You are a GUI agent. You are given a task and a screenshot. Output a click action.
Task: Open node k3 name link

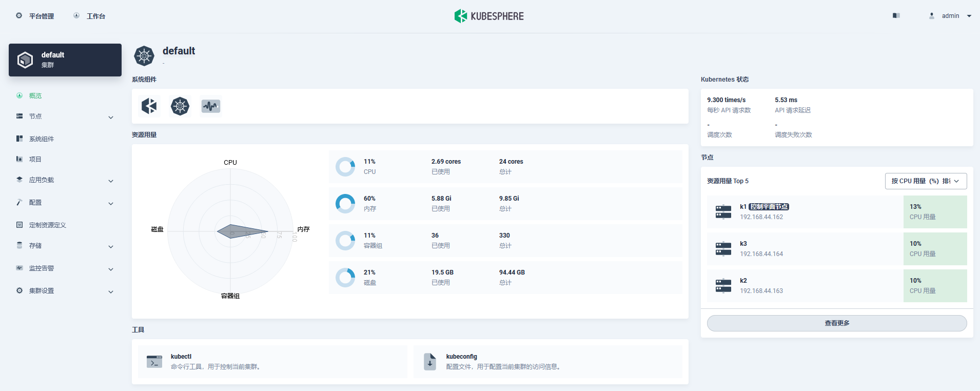(x=743, y=244)
